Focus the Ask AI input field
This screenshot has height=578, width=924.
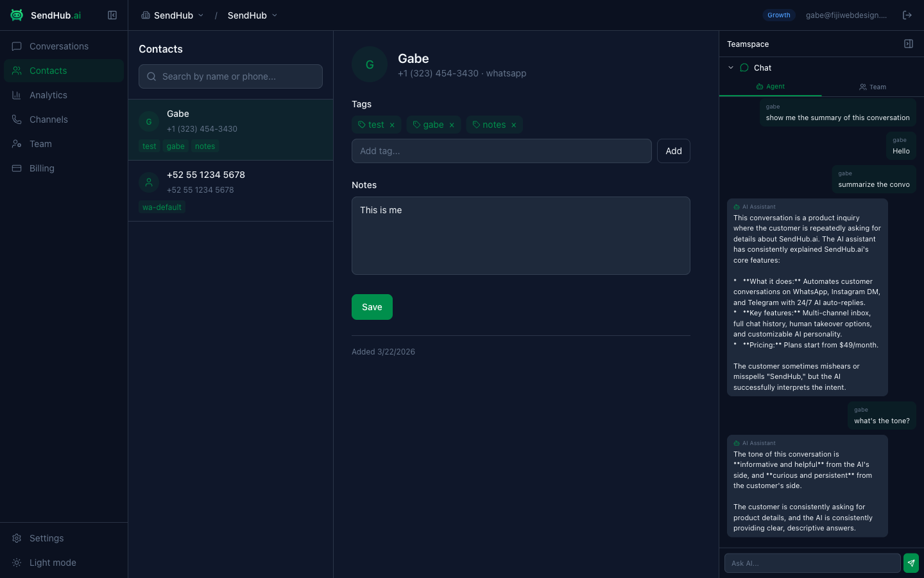(x=812, y=563)
